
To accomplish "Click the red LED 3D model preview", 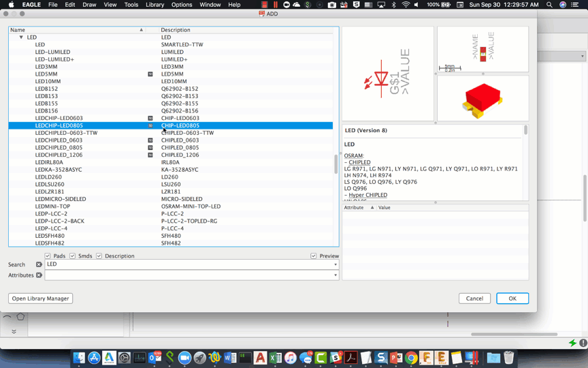I will [482, 98].
